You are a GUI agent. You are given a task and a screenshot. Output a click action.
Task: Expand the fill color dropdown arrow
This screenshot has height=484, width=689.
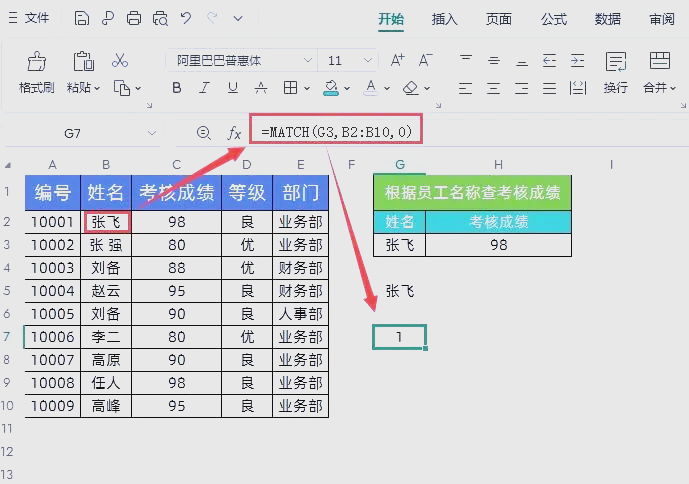(347, 88)
